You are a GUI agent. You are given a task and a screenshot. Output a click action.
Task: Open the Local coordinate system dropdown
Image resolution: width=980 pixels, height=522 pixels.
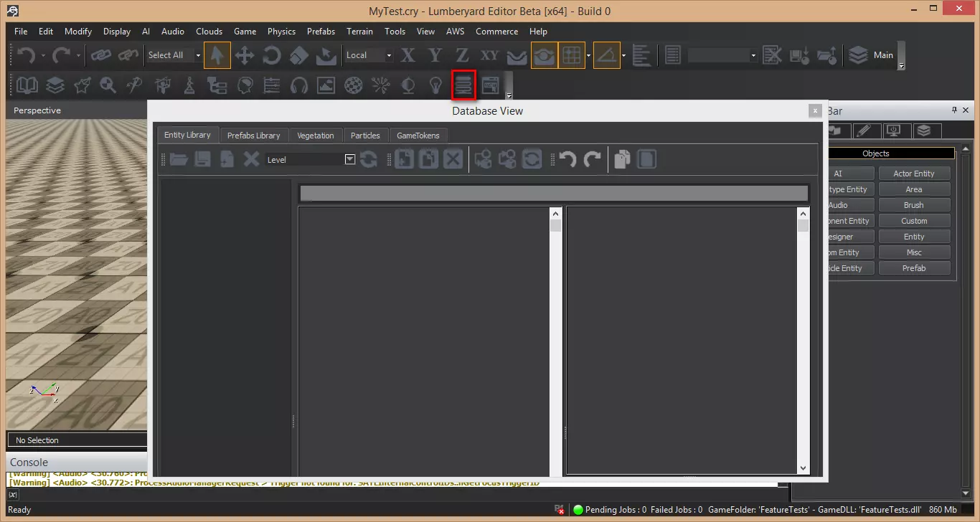click(x=389, y=55)
